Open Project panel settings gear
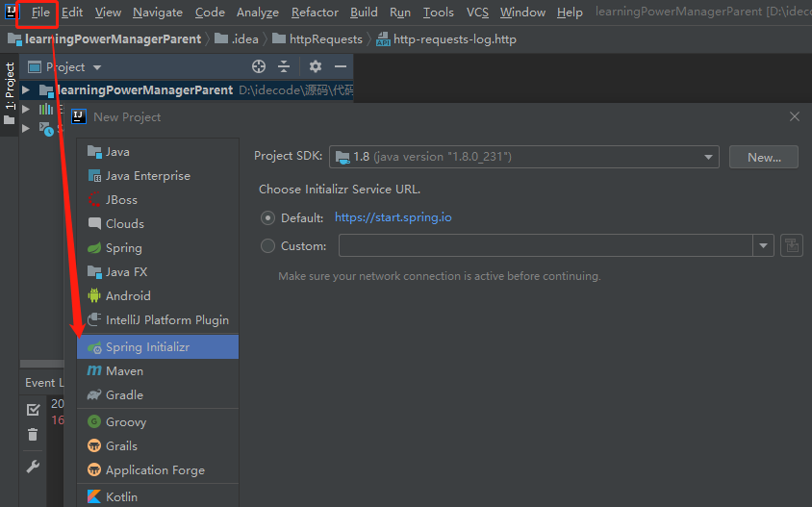The image size is (812, 507). pos(316,66)
